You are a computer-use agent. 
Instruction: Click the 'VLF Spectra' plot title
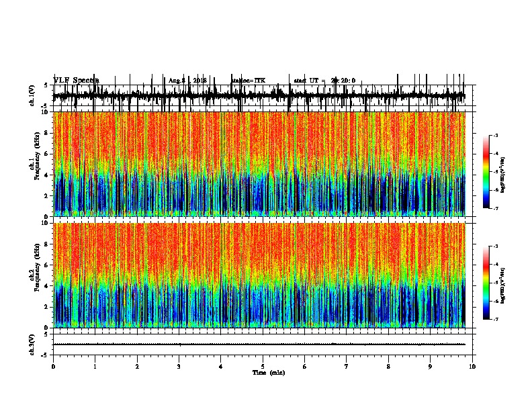click(x=76, y=81)
